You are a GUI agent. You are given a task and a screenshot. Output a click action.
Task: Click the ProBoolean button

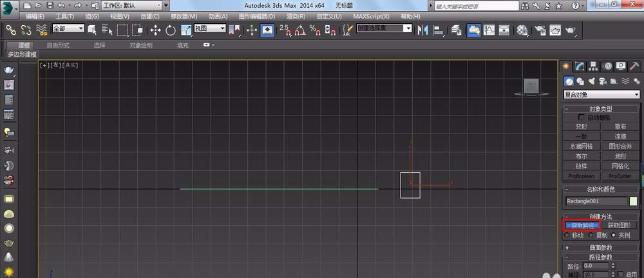coord(582,176)
